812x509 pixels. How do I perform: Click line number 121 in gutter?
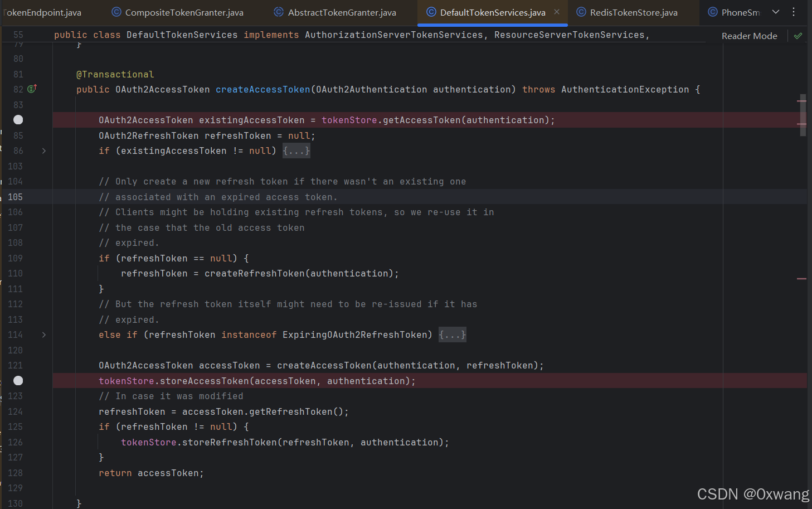coord(15,366)
